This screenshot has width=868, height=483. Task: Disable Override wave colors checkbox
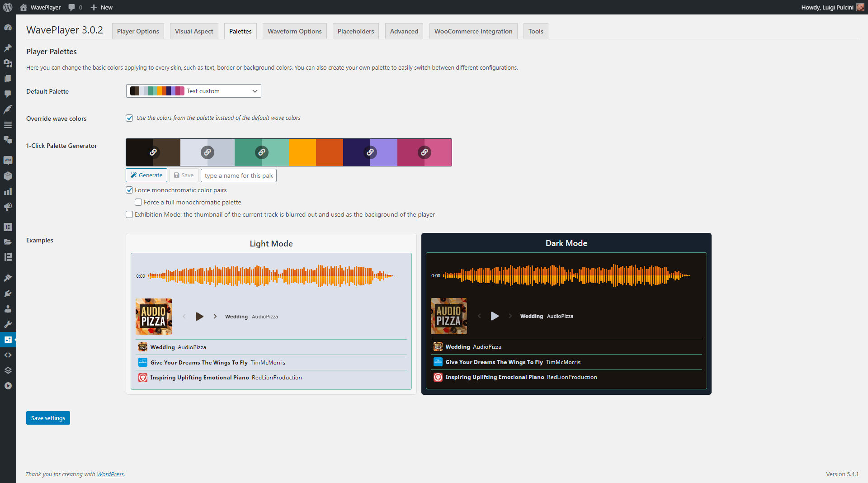(129, 118)
